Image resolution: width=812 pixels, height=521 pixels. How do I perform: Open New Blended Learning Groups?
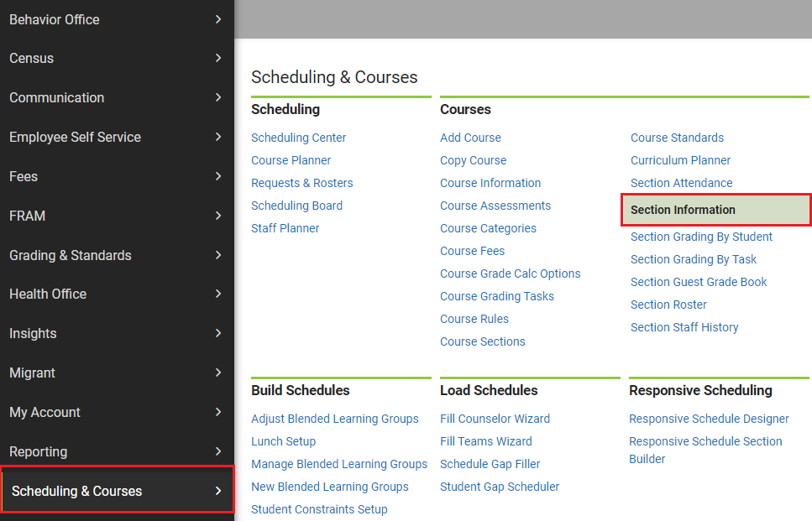[x=330, y=487]
